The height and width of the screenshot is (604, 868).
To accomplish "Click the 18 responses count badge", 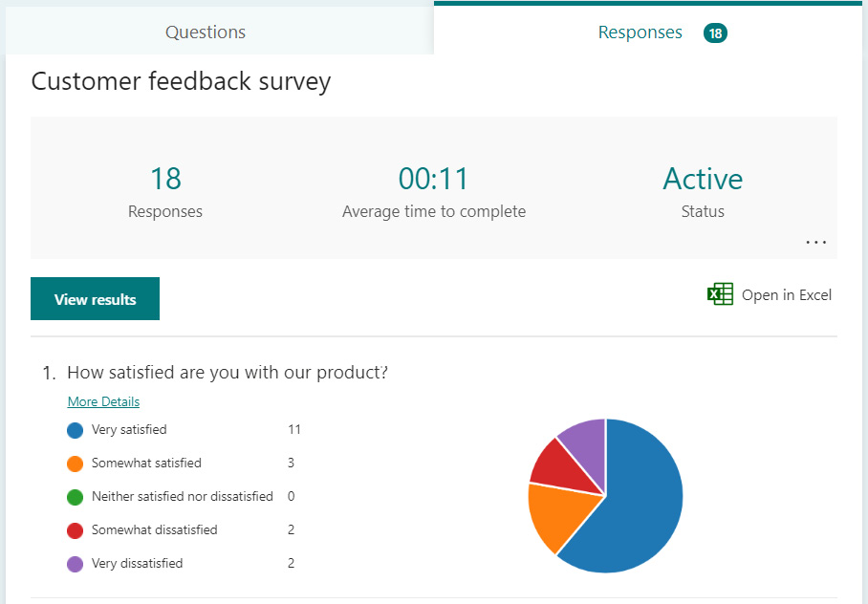I will coord(715,33).
